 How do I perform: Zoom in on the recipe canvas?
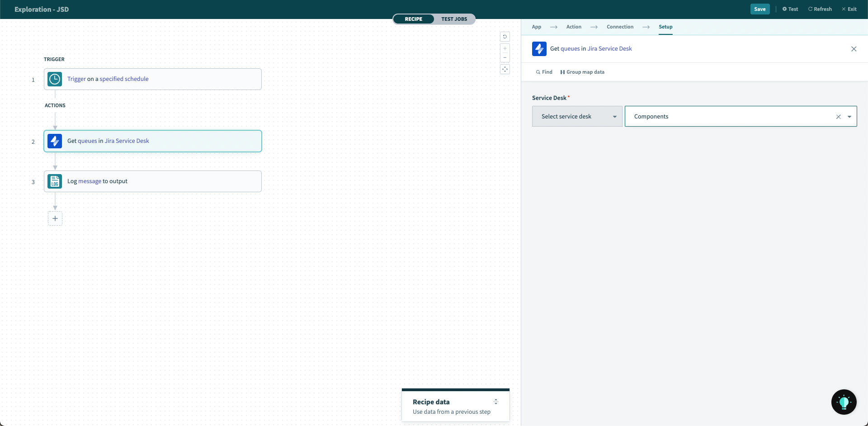click(x=505, y=48)
